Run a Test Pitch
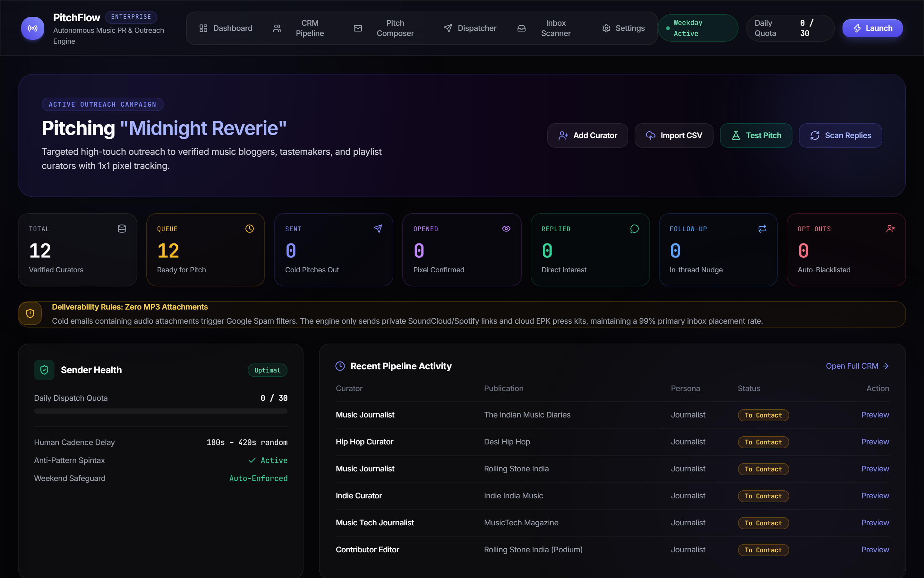 tap(756, 135)
